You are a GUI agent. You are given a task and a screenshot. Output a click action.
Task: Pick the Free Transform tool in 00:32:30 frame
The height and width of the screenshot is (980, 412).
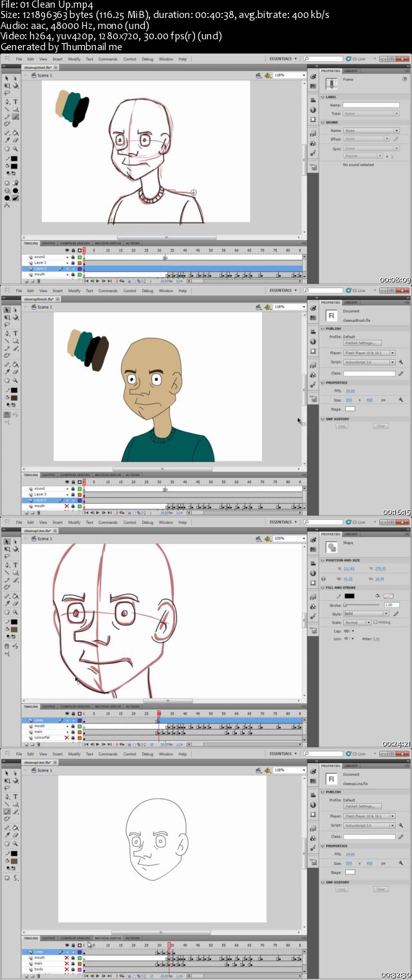(x=7, y=781)
